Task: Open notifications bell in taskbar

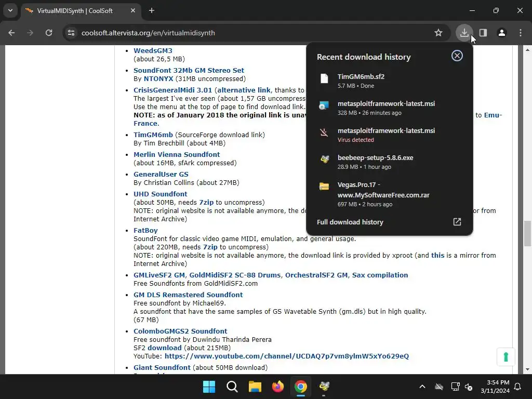Action: click(518, 387)
